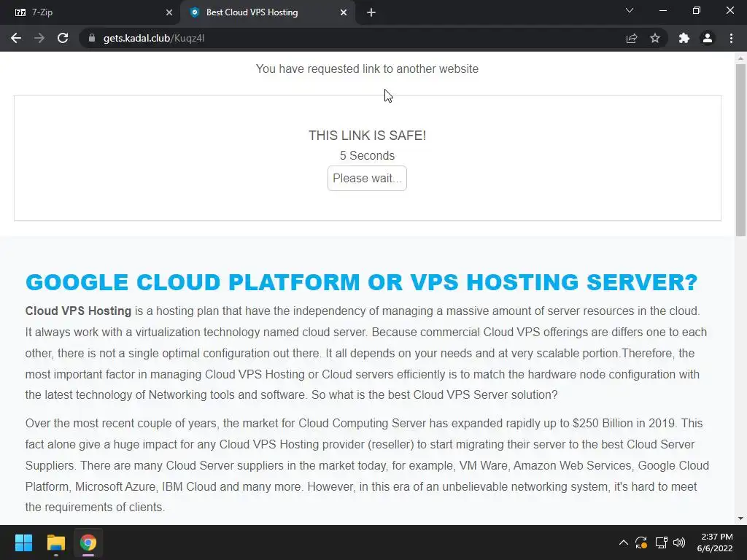Screen dimensions: 747x560
Task: Open the volume tray icon
Action: pos(679,542)
